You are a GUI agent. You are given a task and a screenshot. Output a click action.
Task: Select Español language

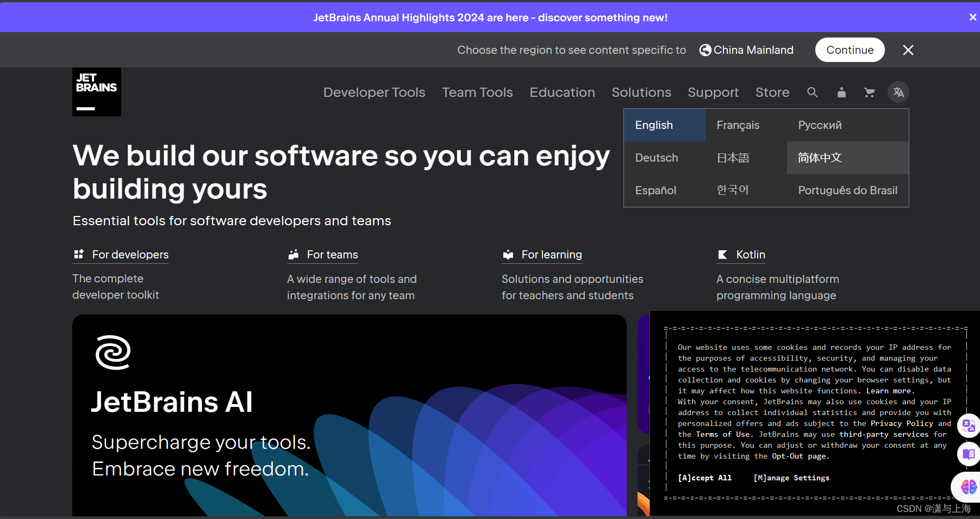(x=665, y=190)
